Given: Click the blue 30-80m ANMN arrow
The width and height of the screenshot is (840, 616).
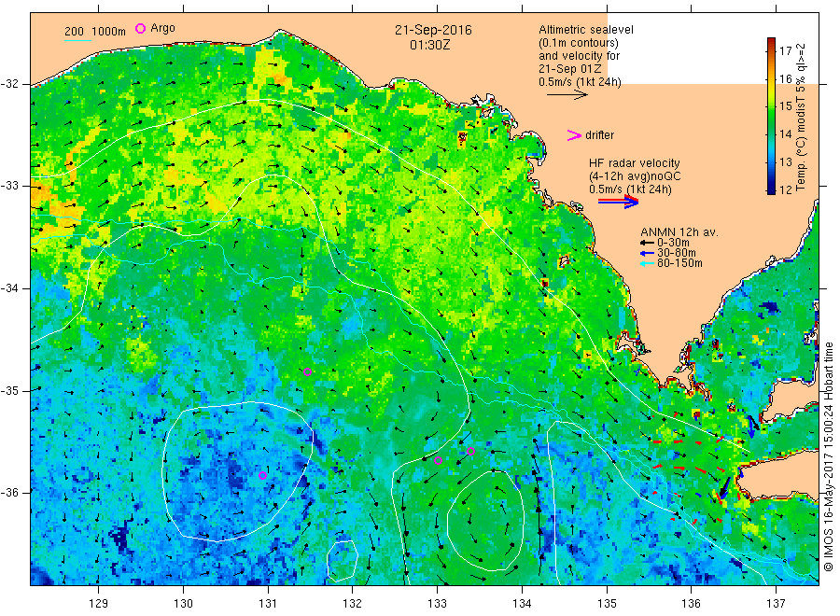Looking at the screenshot, I should pyautogui.click(x=647, y=253).
